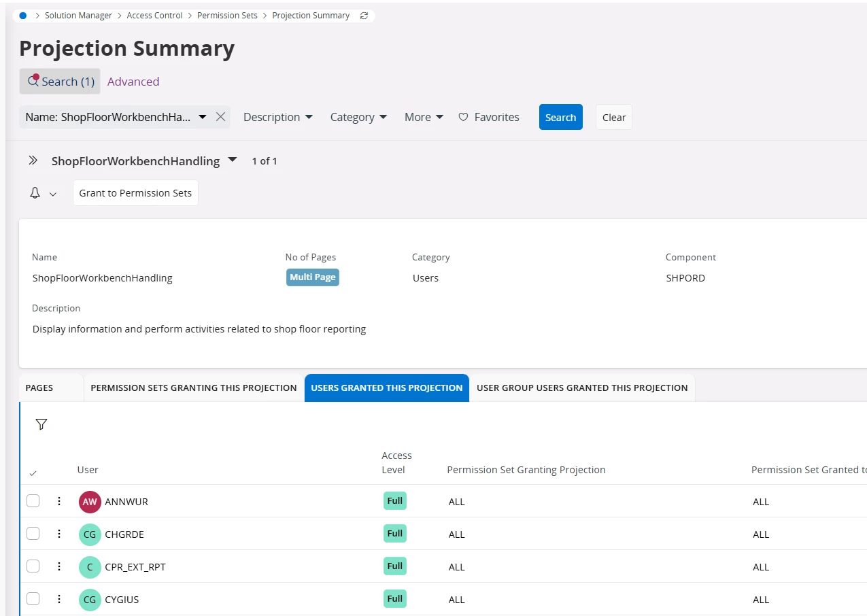Click the CG avatar for CHGRDE
The height and width of the screenshot is (616, 867).
90,534
